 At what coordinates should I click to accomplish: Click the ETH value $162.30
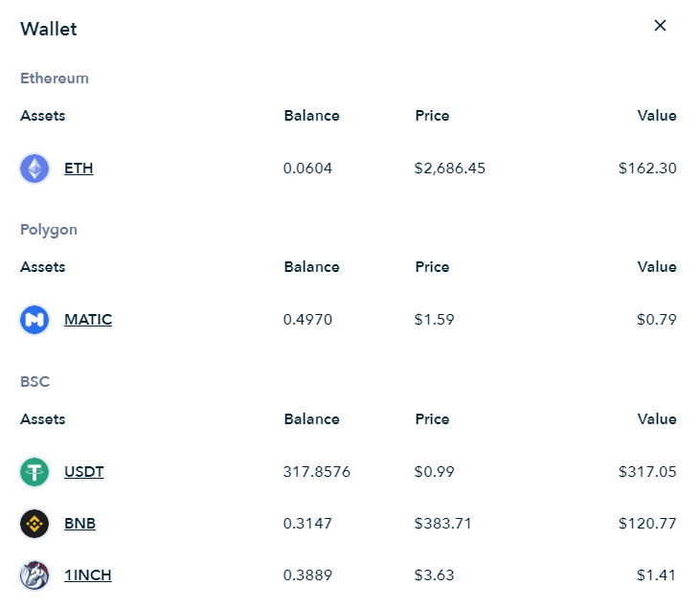(x=647, y=169)
